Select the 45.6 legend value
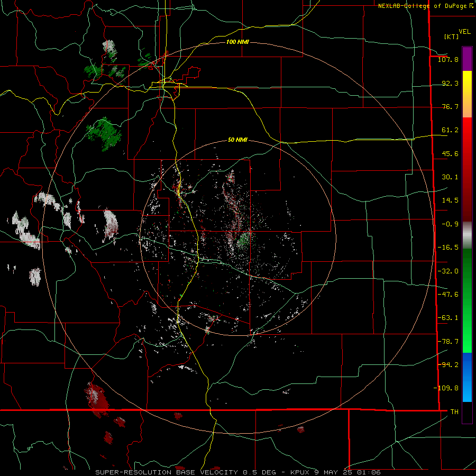This screenshot has width=476, height=476. click(450, 153)
